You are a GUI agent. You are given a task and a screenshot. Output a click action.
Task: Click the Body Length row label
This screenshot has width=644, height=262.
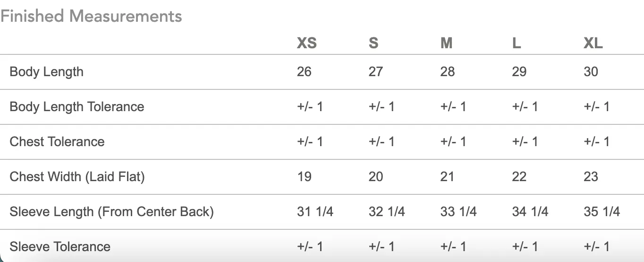pos(47,72)
